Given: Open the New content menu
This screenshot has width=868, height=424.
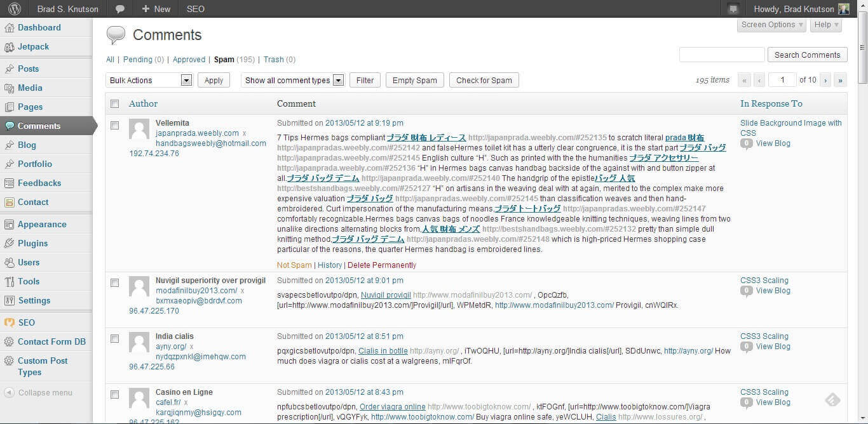Looking at the screenshot, I should [x=156, y=9].
